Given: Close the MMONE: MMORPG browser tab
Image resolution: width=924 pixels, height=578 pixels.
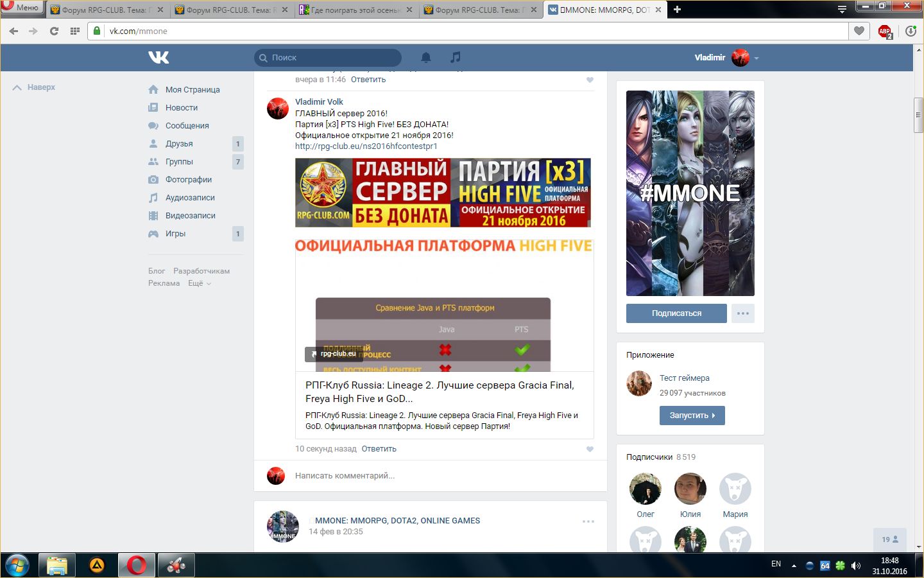Looking at the screenshot, I should (x=658, y=10).
